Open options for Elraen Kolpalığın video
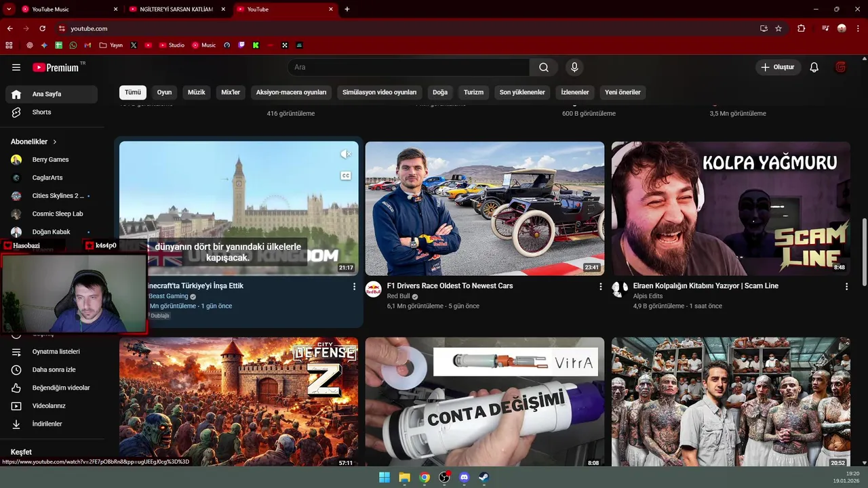Viewport: 868px width, 488px height. 846,287
